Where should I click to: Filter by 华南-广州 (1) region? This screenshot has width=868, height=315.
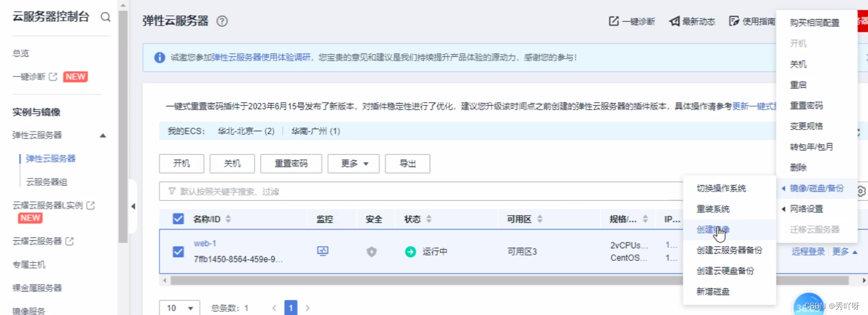(316, 131)
